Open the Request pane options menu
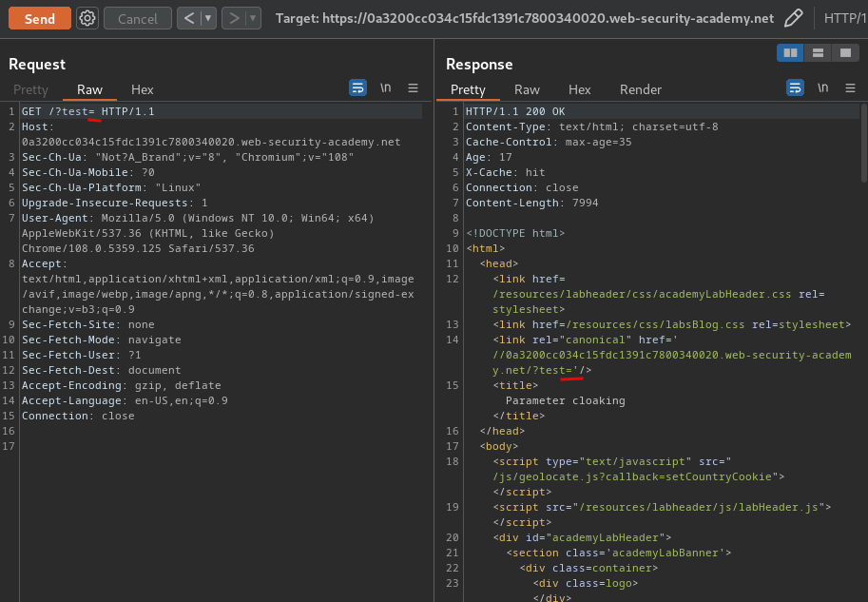Image resolution: width=868 pixels, height=602 pixels. click(413, 87)
